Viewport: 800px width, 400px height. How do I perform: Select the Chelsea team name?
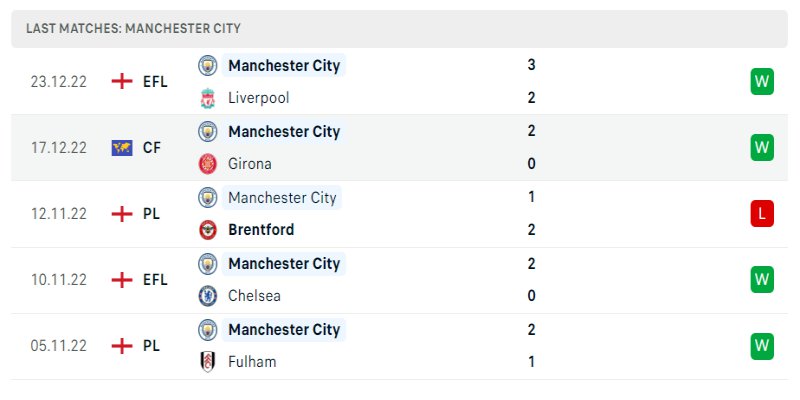[x=254, y=296]
